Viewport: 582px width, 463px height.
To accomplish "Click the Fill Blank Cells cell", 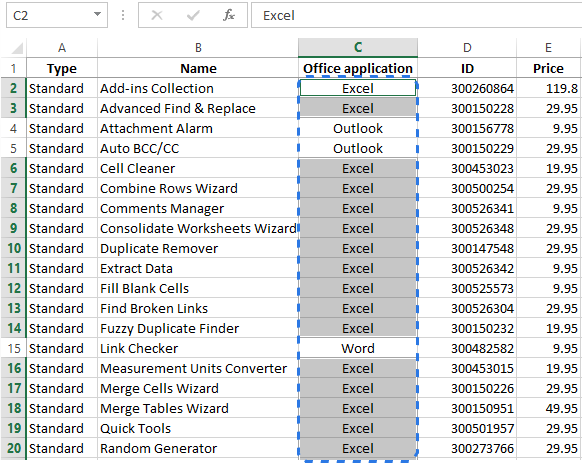I will click(x=198, y=288).
